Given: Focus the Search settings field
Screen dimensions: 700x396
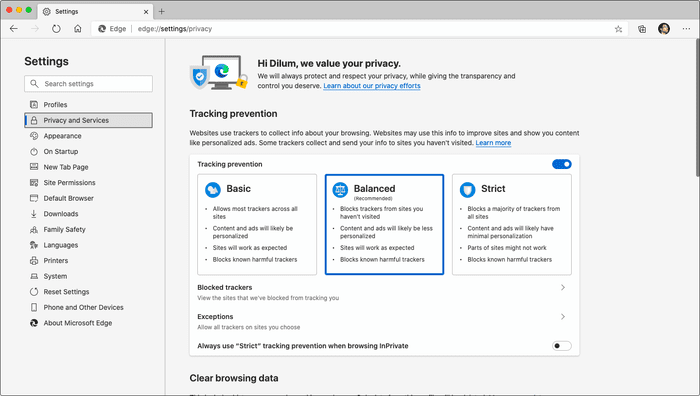Looking at the screenshot, I should [x=88, y=83].
